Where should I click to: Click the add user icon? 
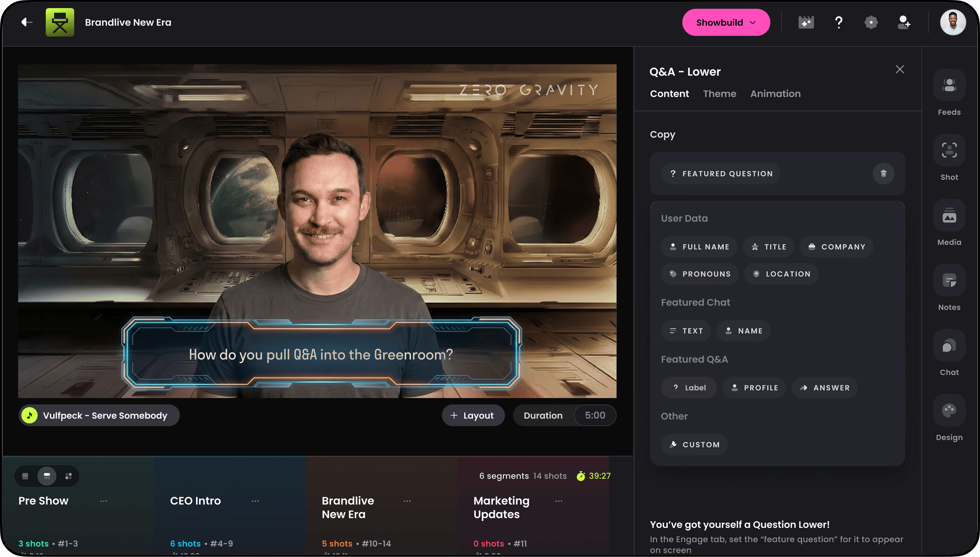pyautogui.click(x=904, y=22)
